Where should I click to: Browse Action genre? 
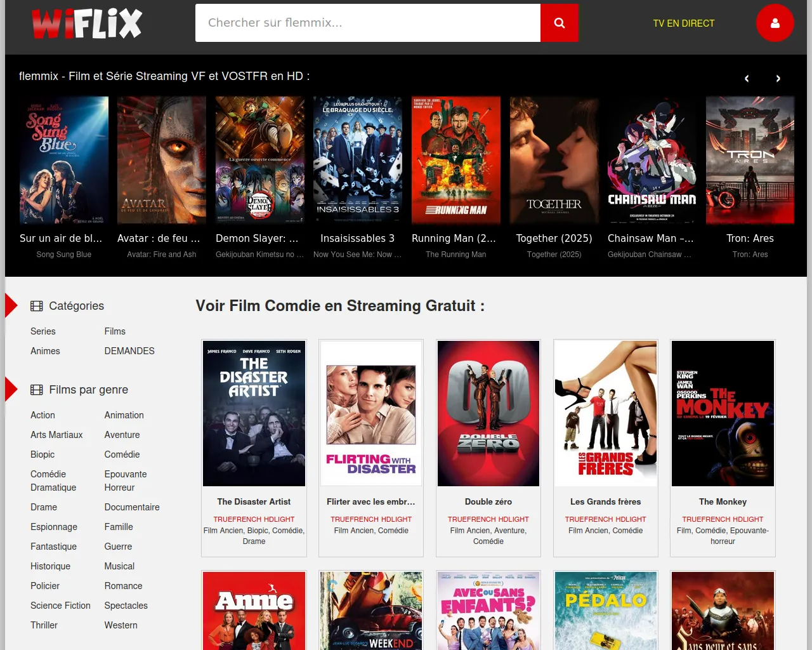pyautogui.click(x=43, y=415)
